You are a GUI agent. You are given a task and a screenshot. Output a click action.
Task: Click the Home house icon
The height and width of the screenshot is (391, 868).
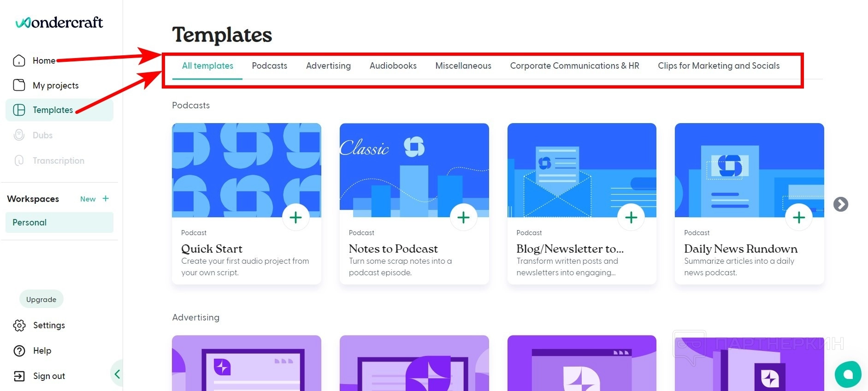click(19, 60)
